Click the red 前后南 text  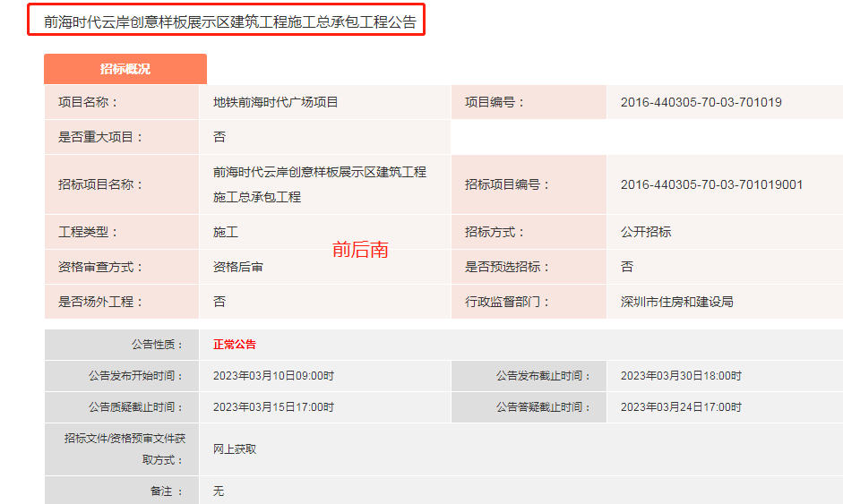pyautogui.click(x=360, y=250)
